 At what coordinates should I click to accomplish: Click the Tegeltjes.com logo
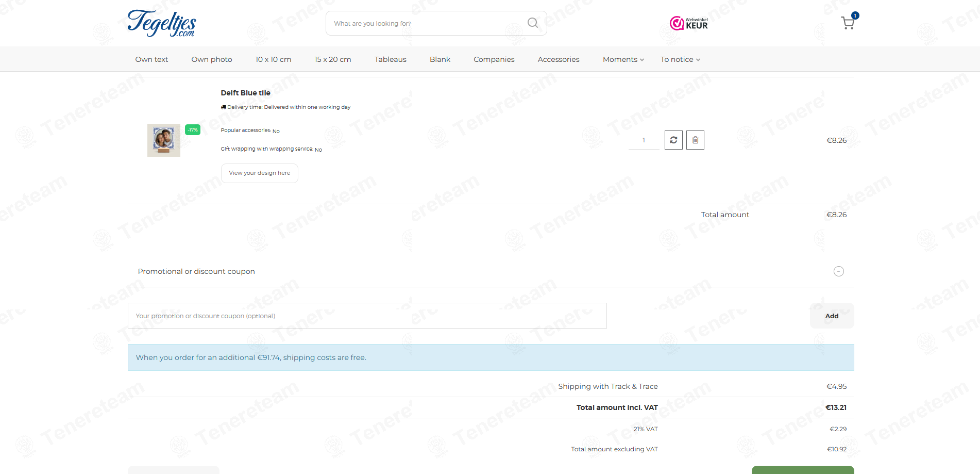(162, 23)
